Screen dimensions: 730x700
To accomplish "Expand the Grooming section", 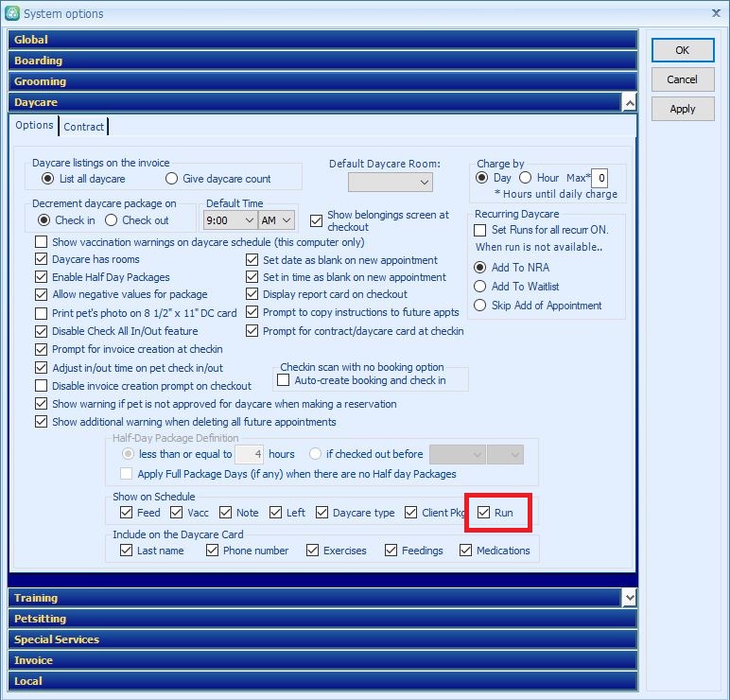I will tap(322, 81).
